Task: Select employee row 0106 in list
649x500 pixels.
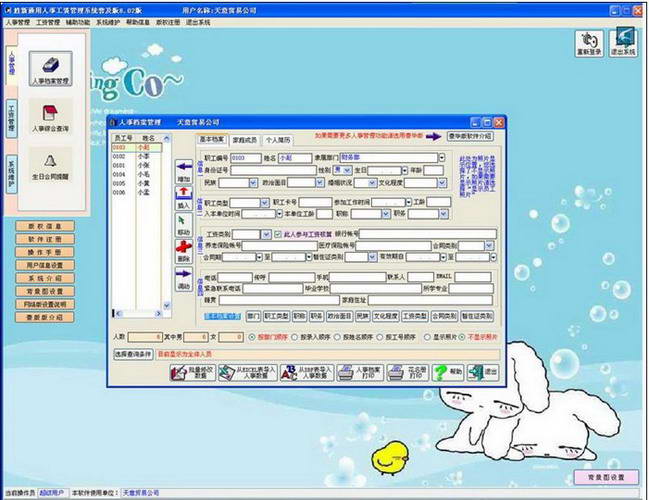Action: 137,192
